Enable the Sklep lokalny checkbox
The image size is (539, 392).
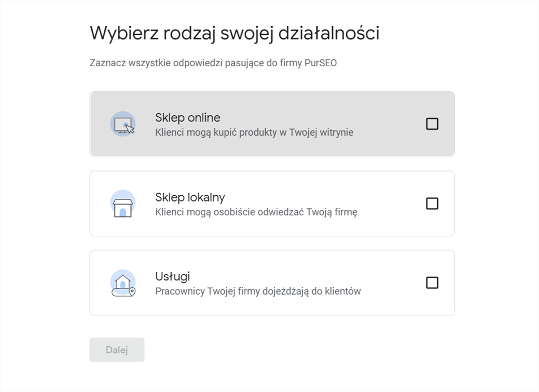[432, 204]
